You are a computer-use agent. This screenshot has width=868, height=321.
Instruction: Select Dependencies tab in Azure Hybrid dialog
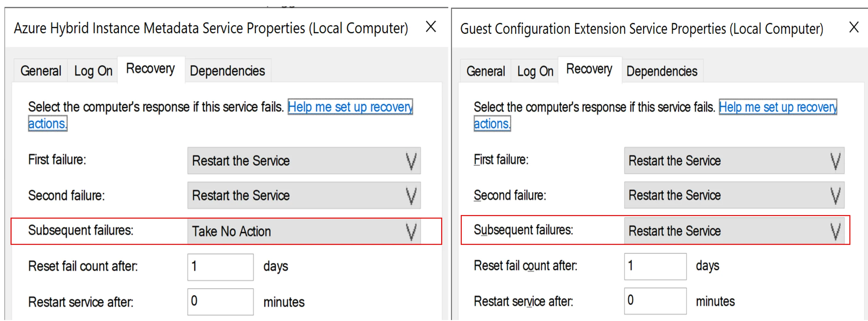227,71
